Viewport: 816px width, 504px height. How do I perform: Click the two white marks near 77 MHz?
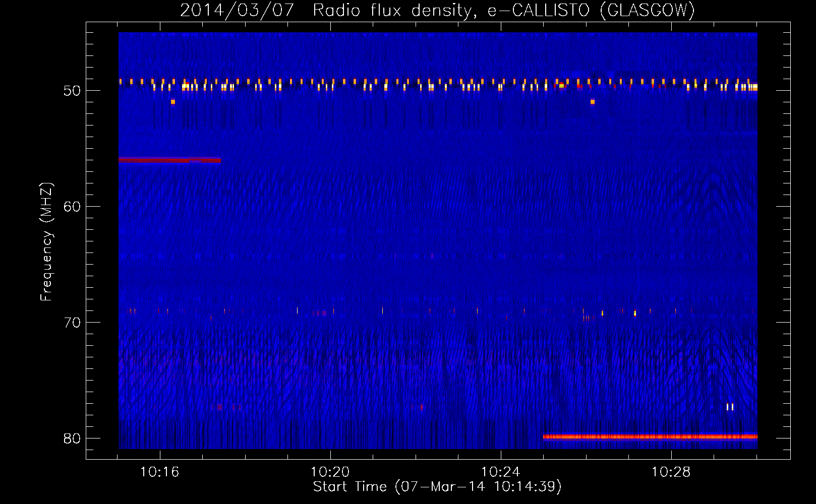[730, 407]
